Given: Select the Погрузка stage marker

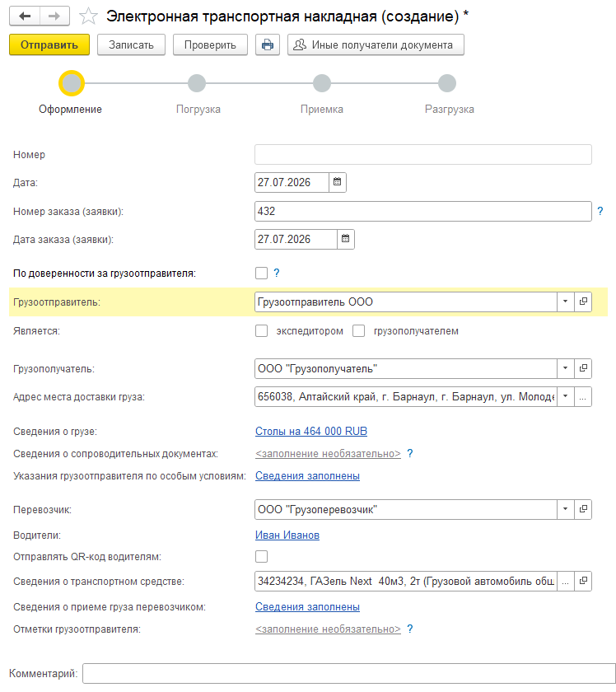Looking at the screenshot, I should 197,83.
